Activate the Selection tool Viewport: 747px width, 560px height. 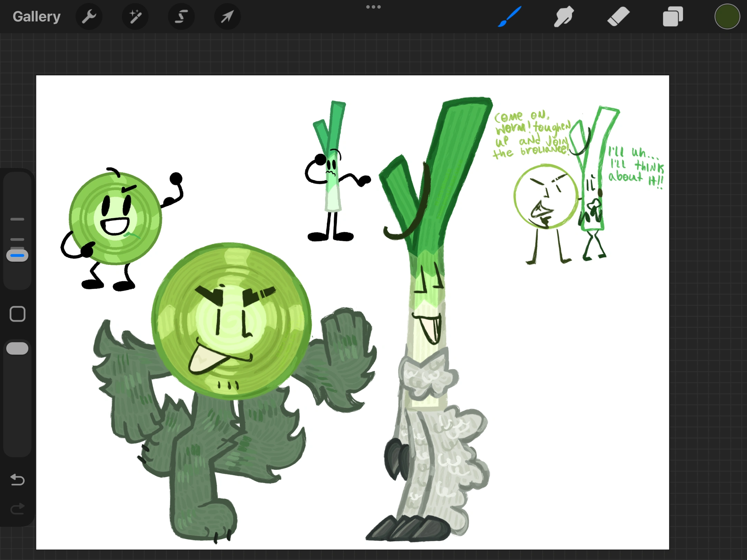click(x=181, y=16)
